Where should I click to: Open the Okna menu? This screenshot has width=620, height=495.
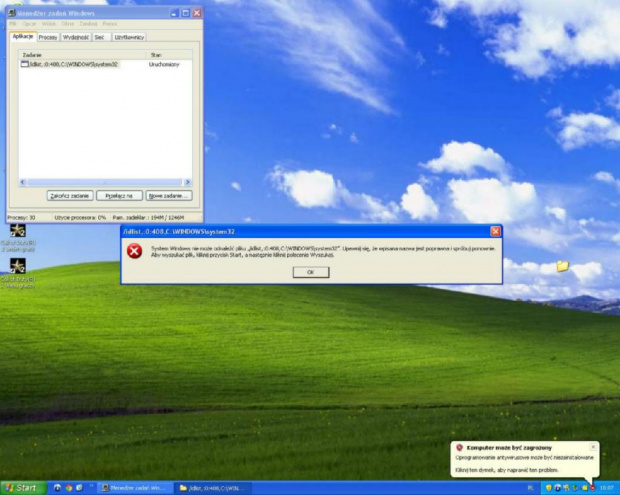(68, 24)
